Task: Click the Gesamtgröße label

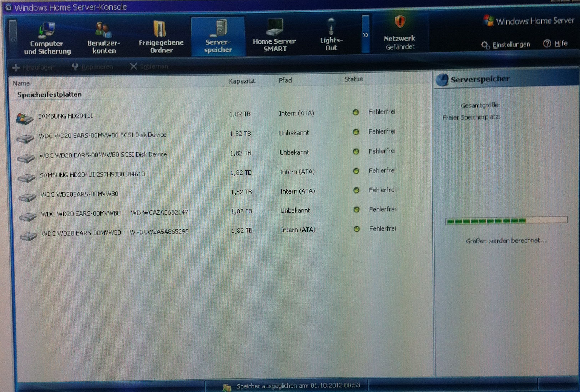Action: click(480, 106)
